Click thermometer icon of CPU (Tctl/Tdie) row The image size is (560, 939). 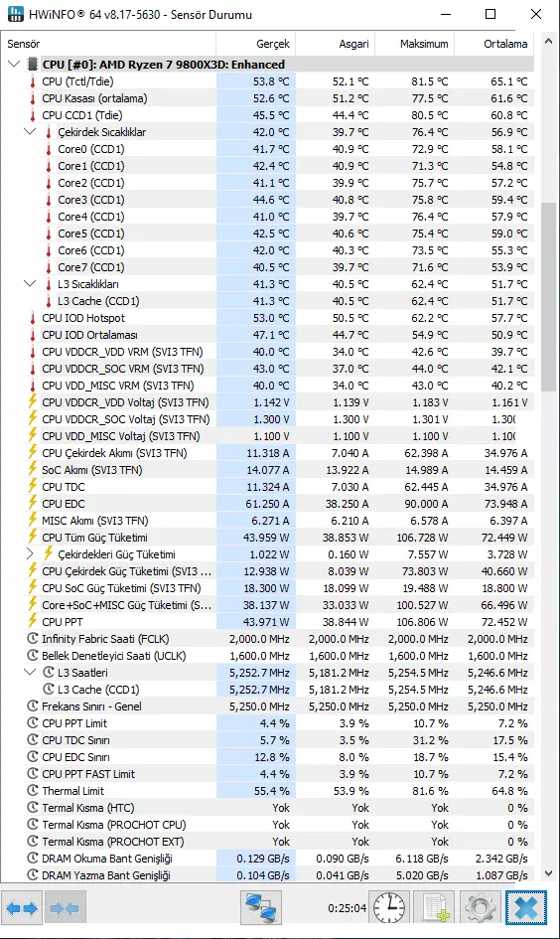[x=33, y=81]
